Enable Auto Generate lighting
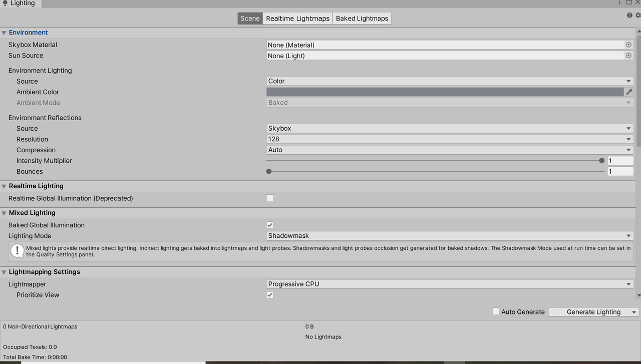641x364 pixels. click(496, 311)
